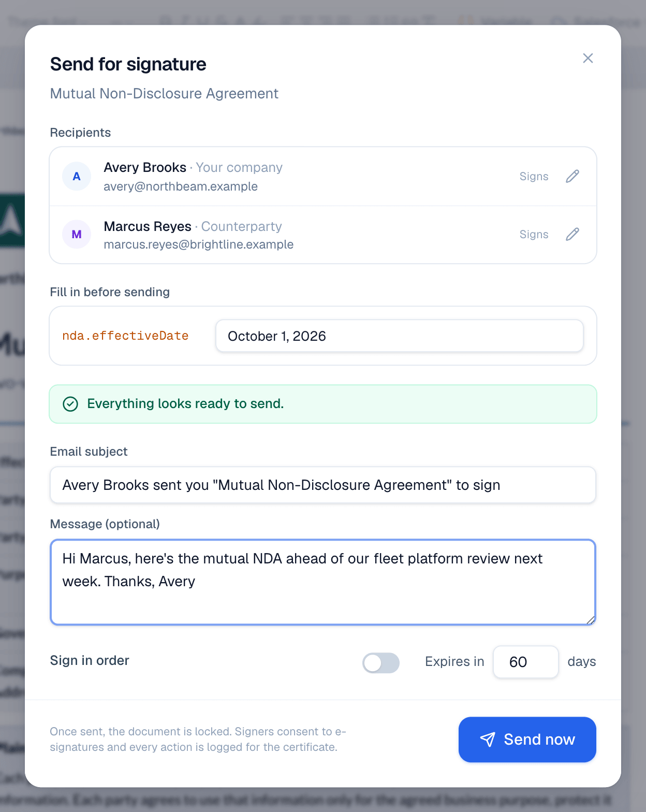This screenshot has height=812, width=646.
Task: Select the Marcus Reyes recipient row
Action: pyautogui.click(x=323, y=235)
